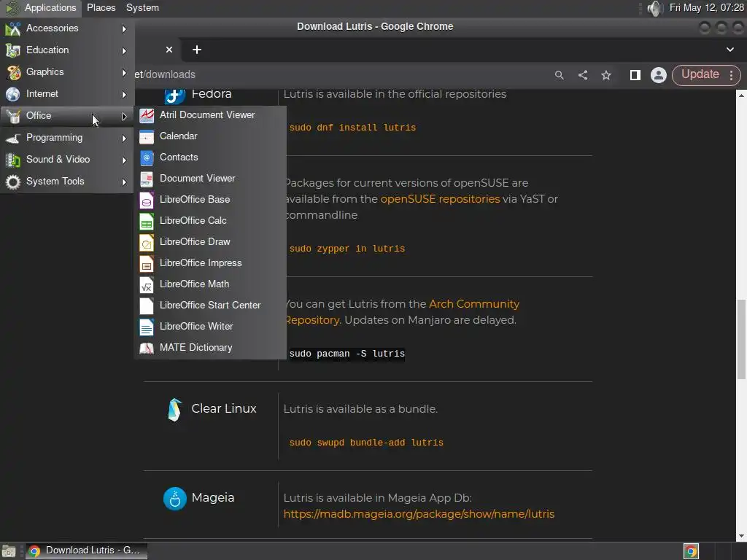Click the LibreOffice Writer icon
The height and width of the screenshot is (560, 747).
pyautogui.click(x=146, y=327)
